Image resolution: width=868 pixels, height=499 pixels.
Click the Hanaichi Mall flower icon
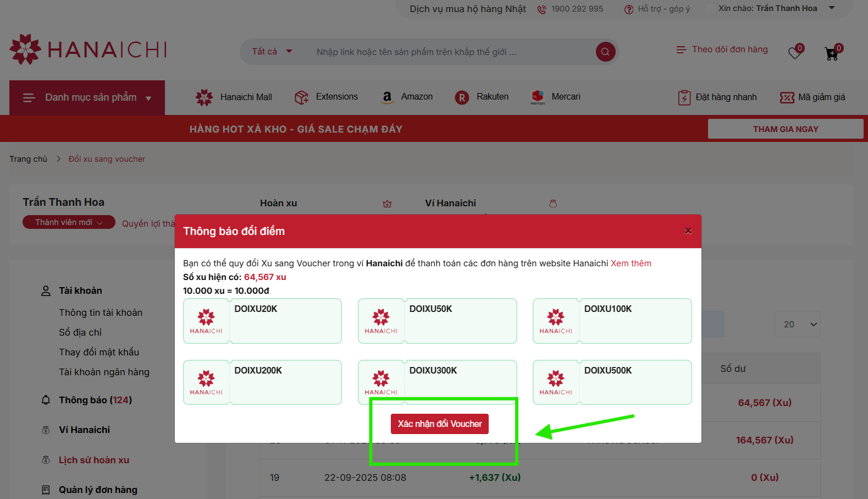(204, 97)
